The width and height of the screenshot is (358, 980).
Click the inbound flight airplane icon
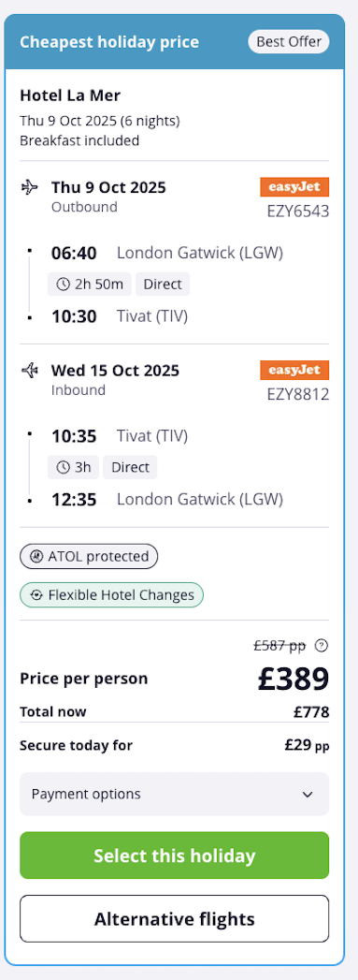click(29, 370)
